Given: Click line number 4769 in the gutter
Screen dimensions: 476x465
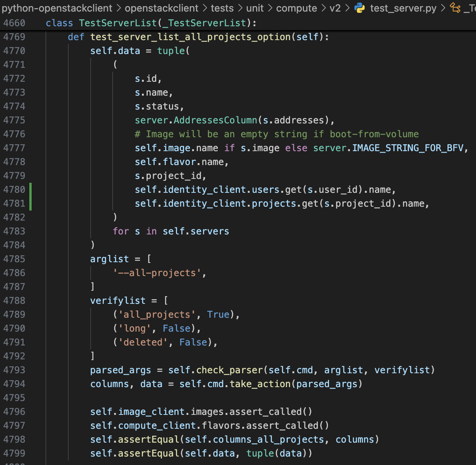Looking at the screenshot, I should tap(14, 37).
